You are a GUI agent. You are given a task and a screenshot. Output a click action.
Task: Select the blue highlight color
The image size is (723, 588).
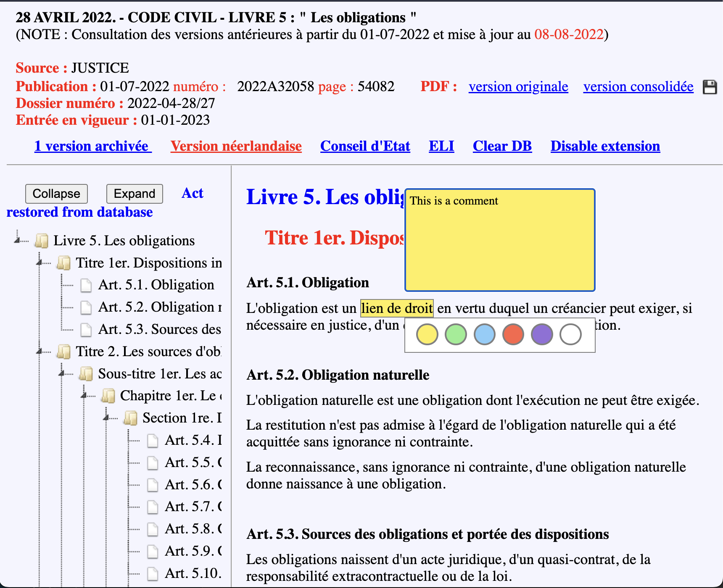tap(484, 335)
